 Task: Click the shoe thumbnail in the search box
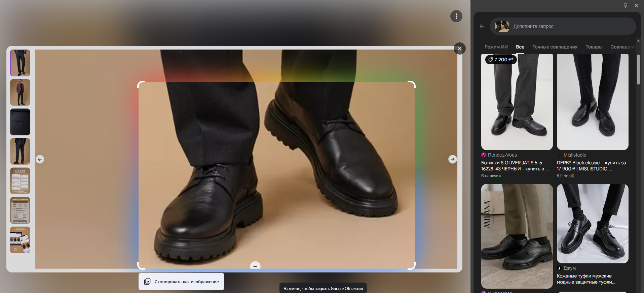(x=502, y=26)
